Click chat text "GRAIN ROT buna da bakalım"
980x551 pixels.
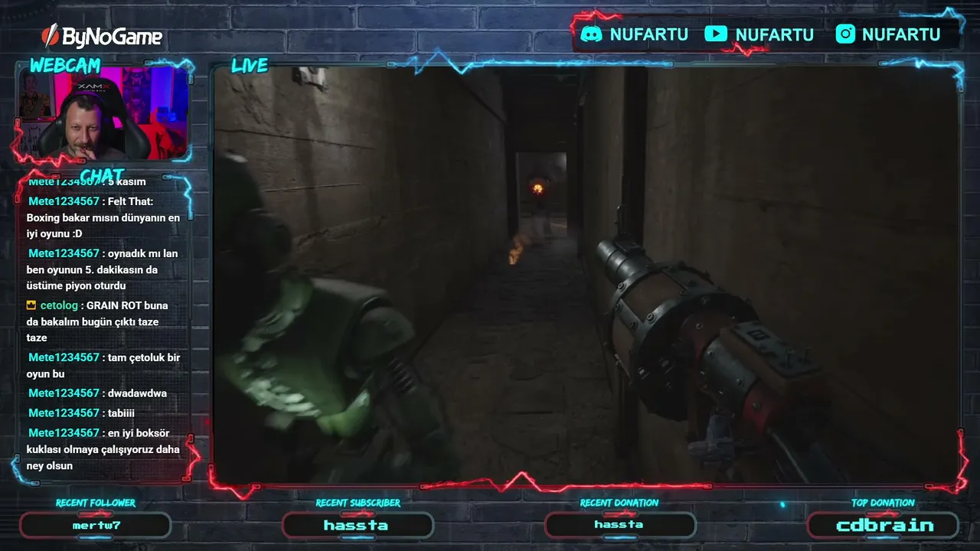(x=97, y=313)
